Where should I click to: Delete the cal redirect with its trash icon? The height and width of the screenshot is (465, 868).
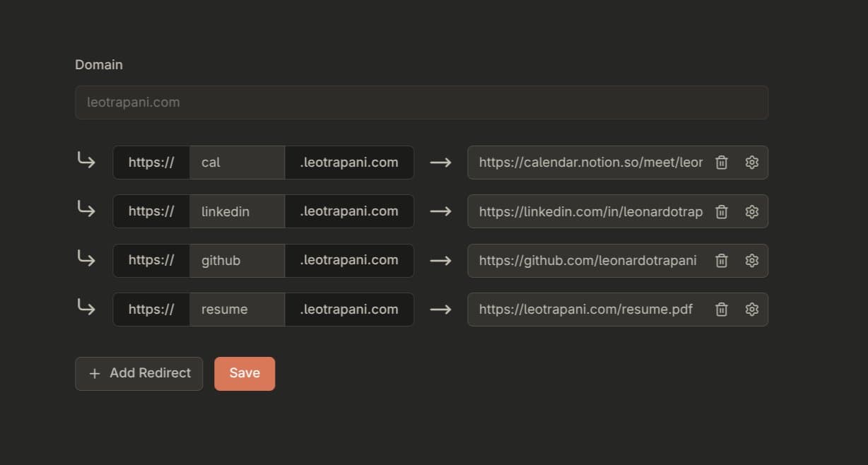[721, 163]
